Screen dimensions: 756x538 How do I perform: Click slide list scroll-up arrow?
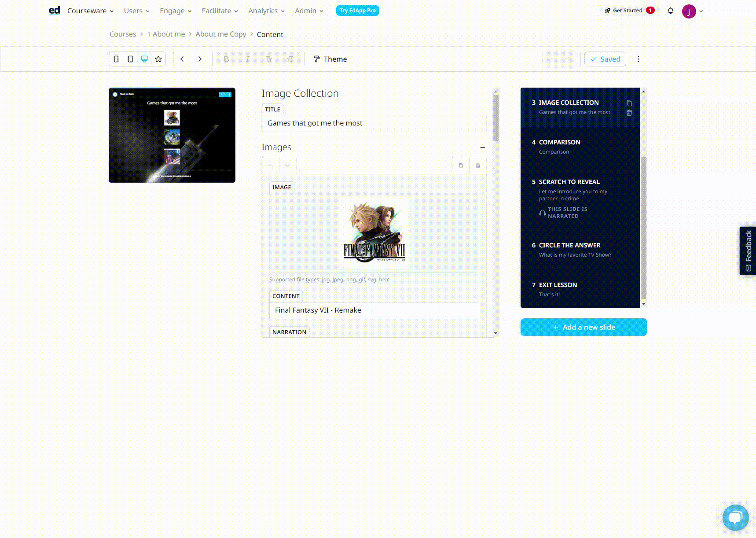643,92
